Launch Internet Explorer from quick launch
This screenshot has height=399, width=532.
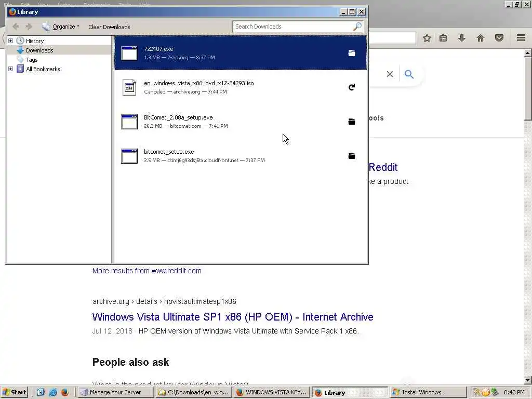click(x=53, y=392)
